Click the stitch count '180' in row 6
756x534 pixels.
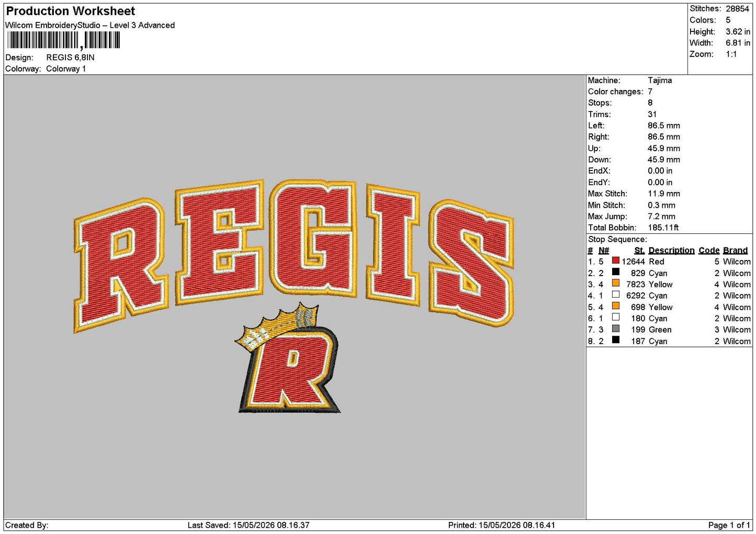638,319
